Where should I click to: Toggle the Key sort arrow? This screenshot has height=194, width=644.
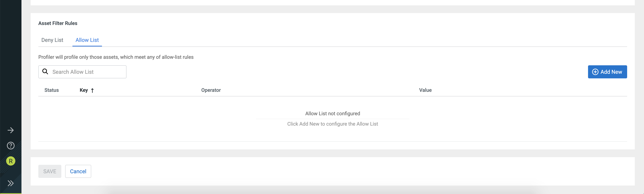(92, 90)
